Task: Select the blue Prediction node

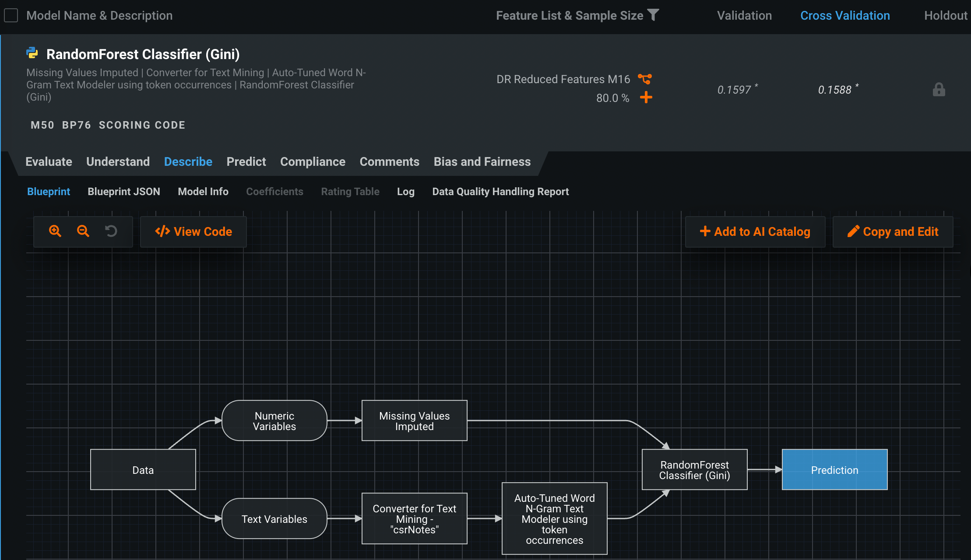Action: 834,470
